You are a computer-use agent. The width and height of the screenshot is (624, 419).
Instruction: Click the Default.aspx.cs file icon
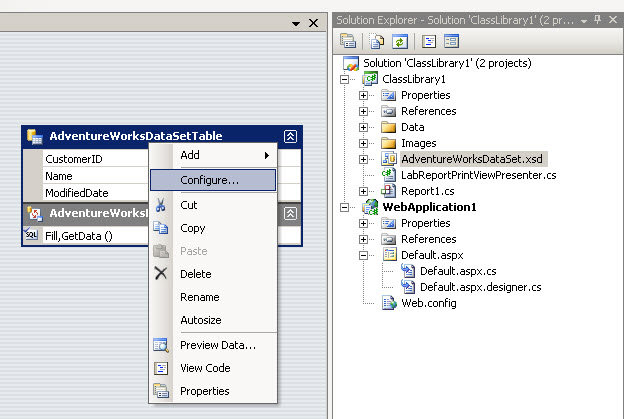(x=408, y=271)
